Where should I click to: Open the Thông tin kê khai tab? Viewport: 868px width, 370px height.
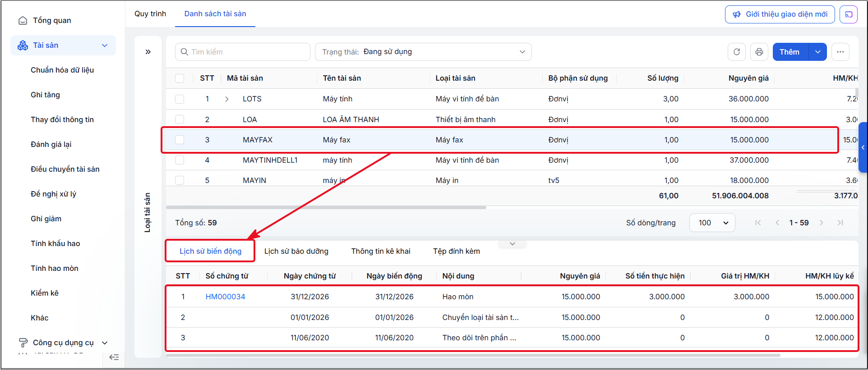click(381, 251)
